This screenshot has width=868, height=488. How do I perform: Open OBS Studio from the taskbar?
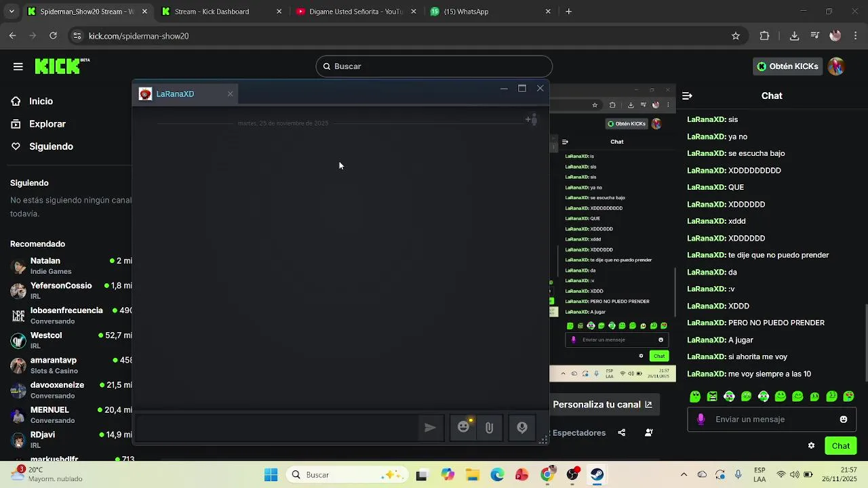[573, 475]
